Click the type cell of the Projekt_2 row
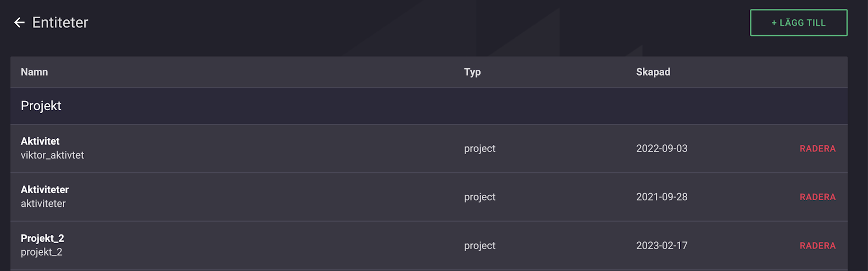 pyautogui.click(x=480, y=246)
